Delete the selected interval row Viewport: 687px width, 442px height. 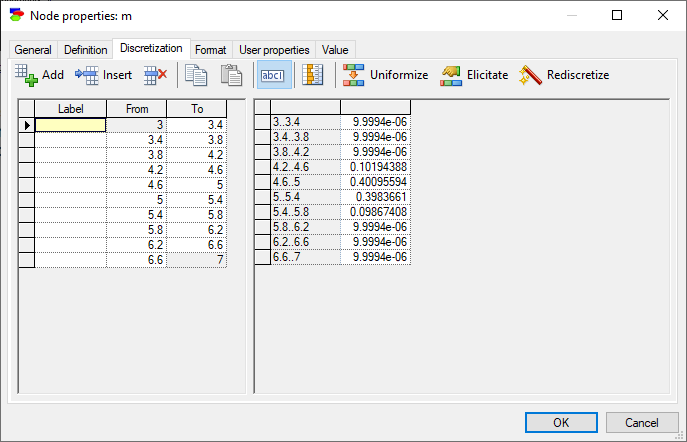pos(156,75)
